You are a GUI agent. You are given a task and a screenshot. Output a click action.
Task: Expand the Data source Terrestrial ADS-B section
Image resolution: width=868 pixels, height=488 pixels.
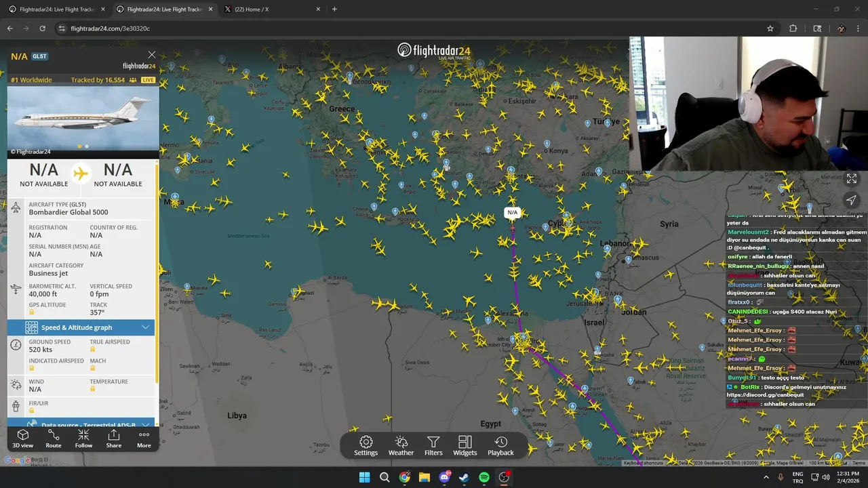click(81, 424)
